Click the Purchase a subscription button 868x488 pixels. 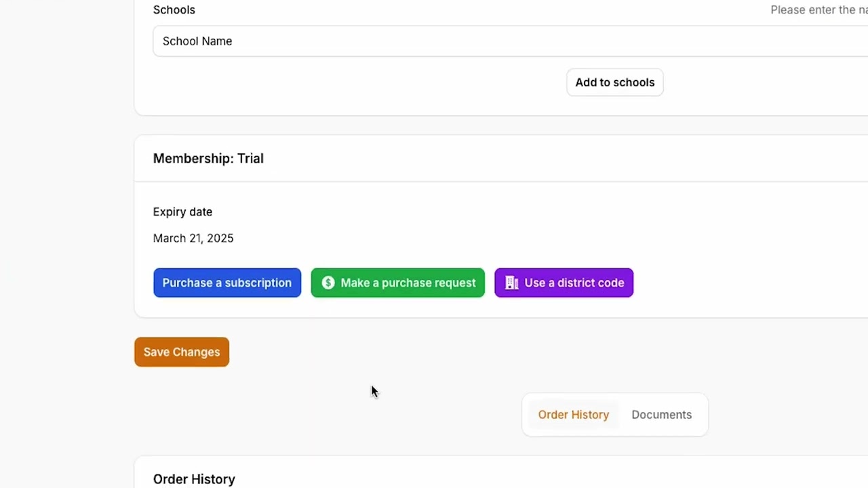tap(227, 283)
